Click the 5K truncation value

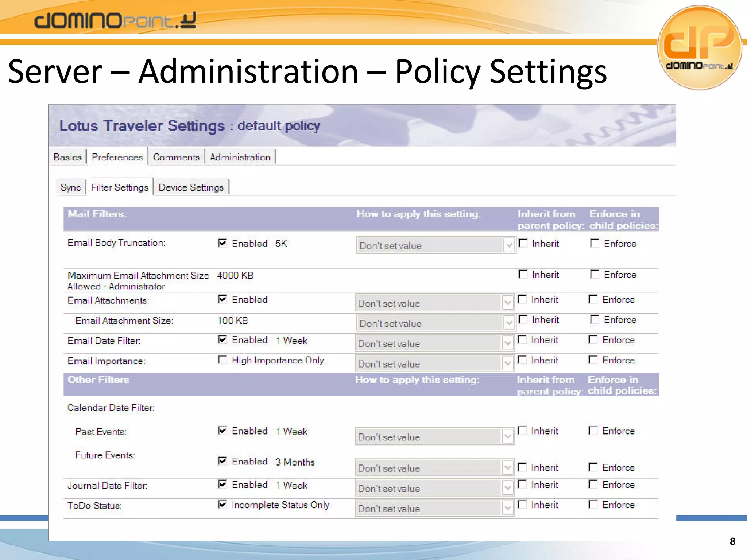click(281, 243)
